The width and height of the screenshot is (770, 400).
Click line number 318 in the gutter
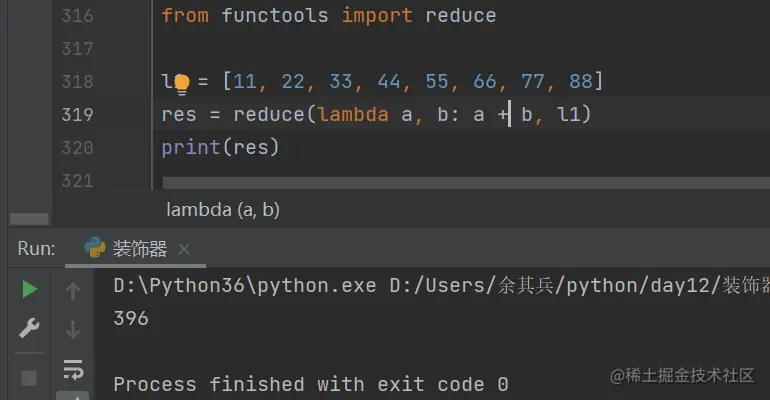(x=77, y=81)
